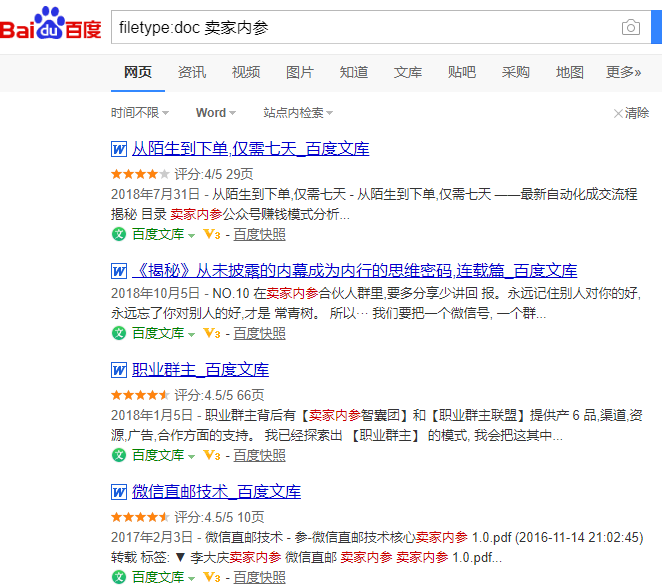The image size is (662, 587).
Task: Click date 2018年1月5日 in third snippet
Action: [152, 415]
